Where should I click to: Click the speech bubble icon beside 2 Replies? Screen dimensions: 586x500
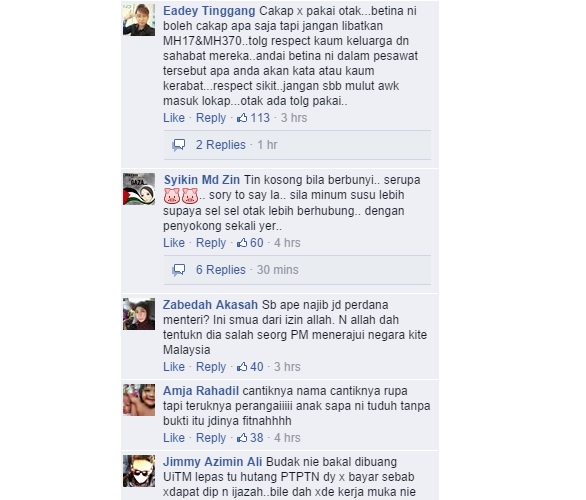tap(179, 145)
